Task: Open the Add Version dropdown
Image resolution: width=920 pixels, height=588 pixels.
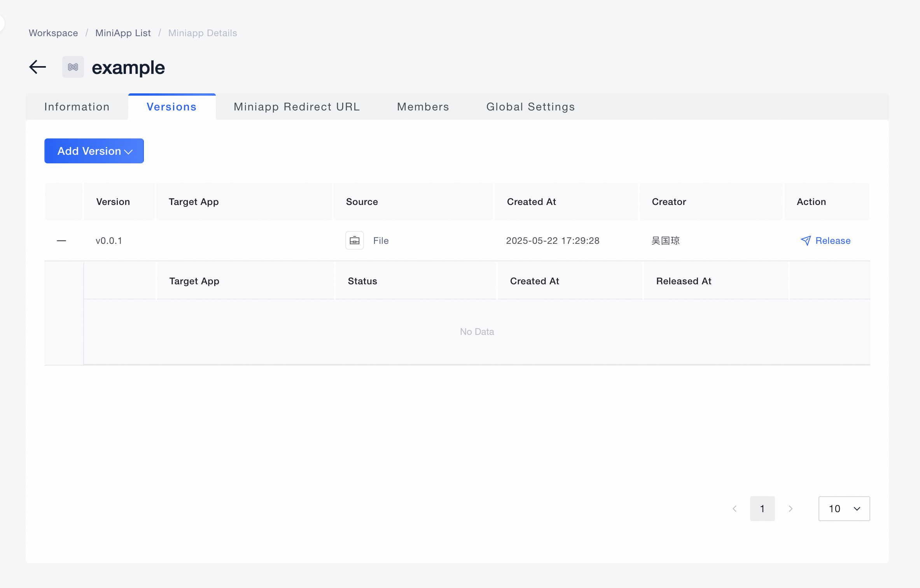Action: click(94, 151)
